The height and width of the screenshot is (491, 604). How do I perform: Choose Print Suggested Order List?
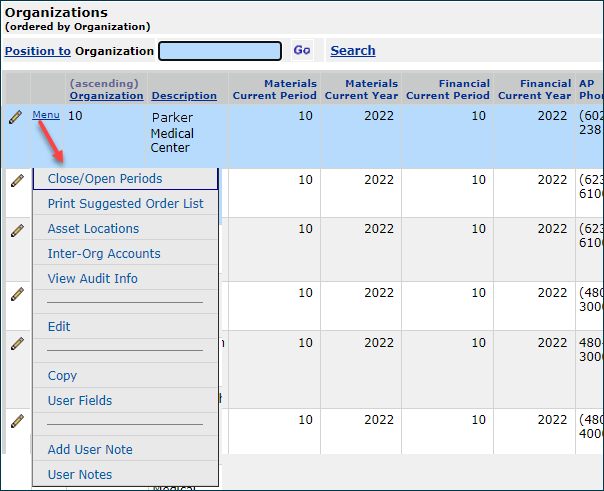tap(125, 204)
